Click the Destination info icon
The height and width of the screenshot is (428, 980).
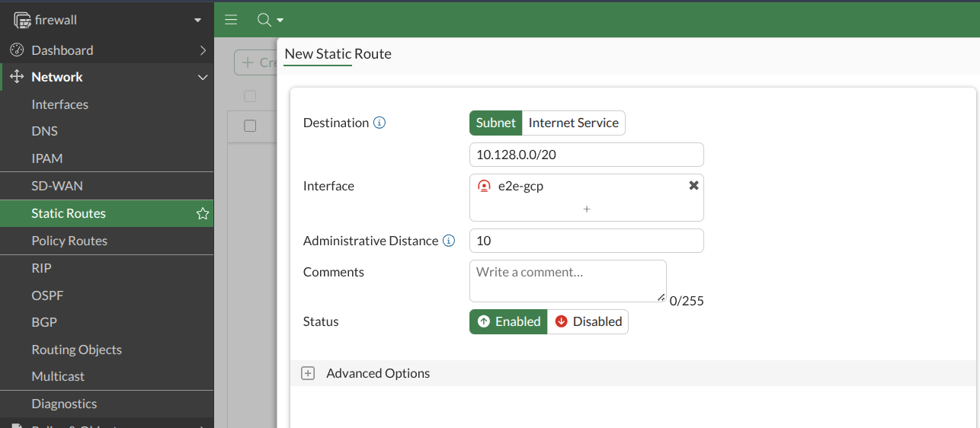coord(380,123)
